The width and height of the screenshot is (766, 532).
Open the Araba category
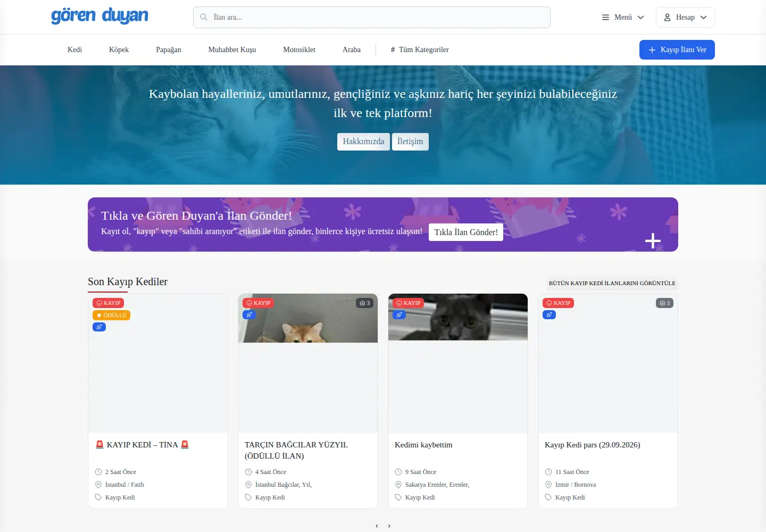[352, 49]
